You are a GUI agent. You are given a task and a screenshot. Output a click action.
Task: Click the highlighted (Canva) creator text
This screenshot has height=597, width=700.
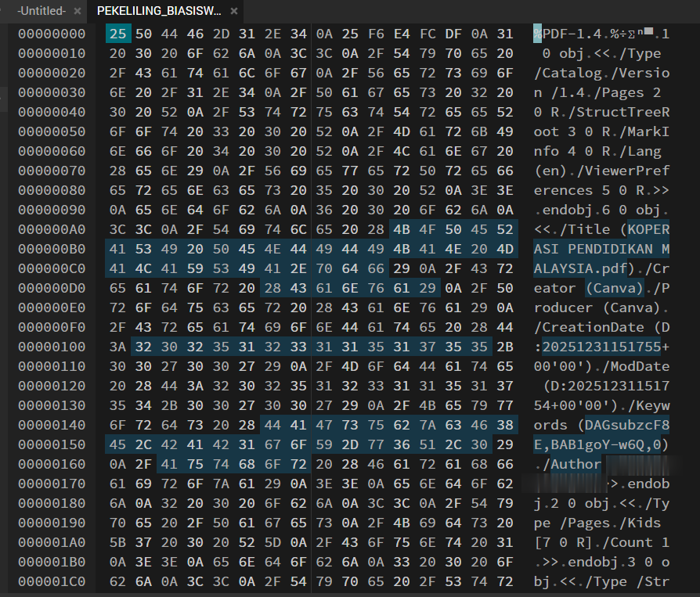612,288
